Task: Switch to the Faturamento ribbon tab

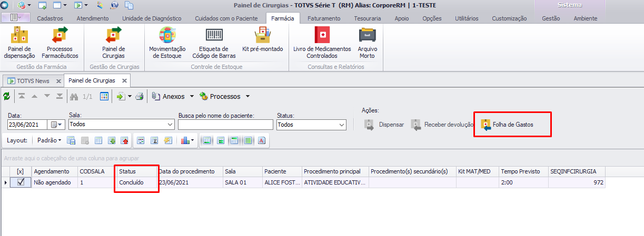Action: 324,18
